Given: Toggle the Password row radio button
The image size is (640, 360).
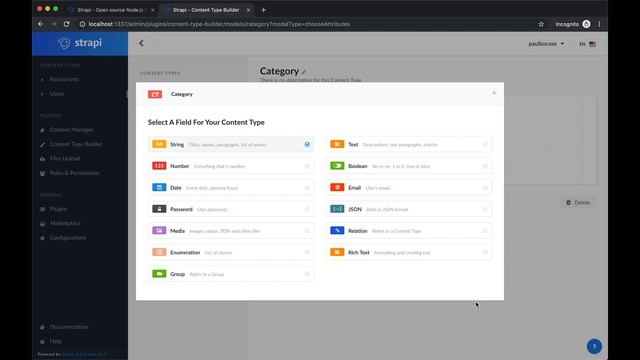Looking at the screenshot, I should [x=307, y=209].
